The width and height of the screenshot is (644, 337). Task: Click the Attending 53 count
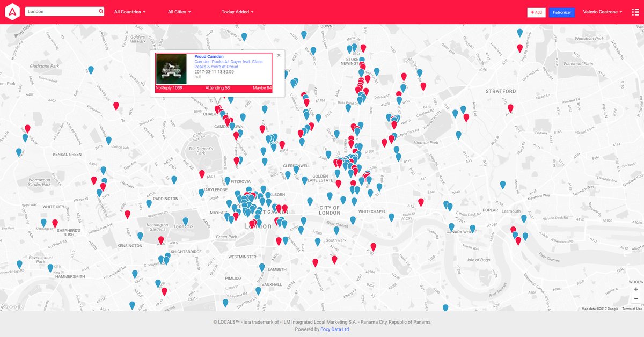point(217,88)
